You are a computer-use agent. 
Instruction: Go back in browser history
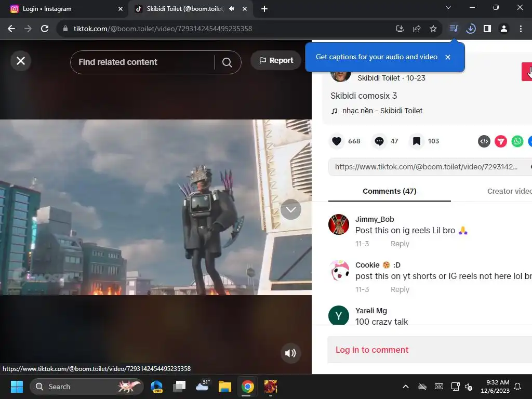click(x=11, y=29)
